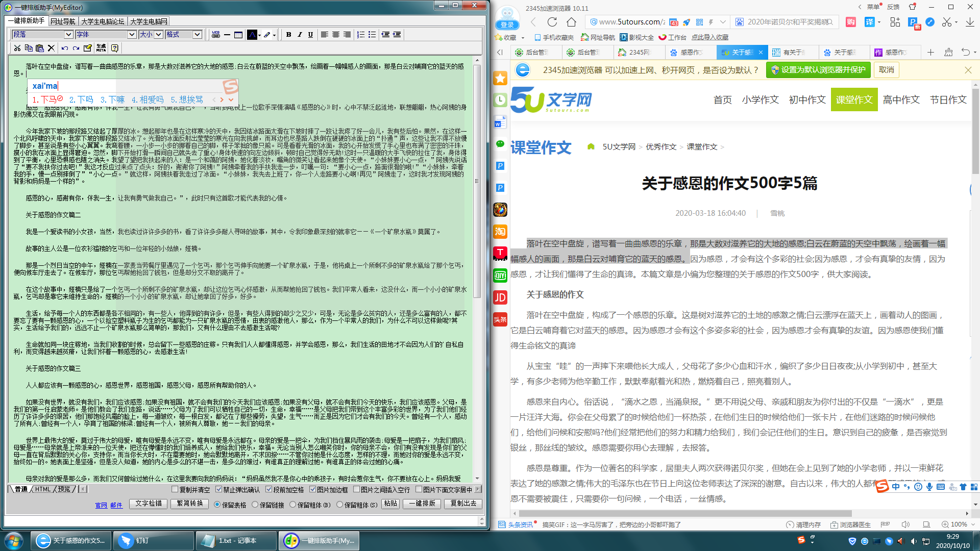Screen dimensions: 980x551
Task: Click the Undo icon
Action: [x=64, y=49]
